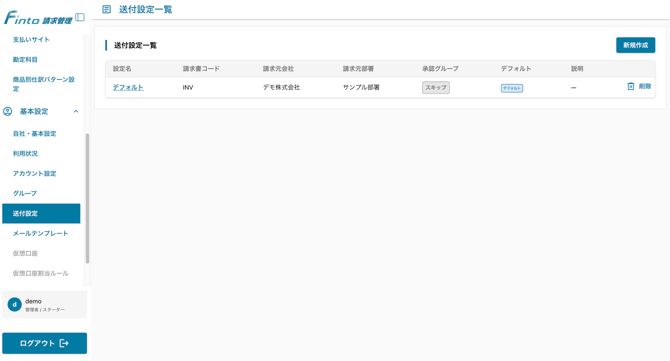Click the サンプル部署 cell
Image resolution: width=670 pixels, height=361 pixels.
tap(361, 88)
